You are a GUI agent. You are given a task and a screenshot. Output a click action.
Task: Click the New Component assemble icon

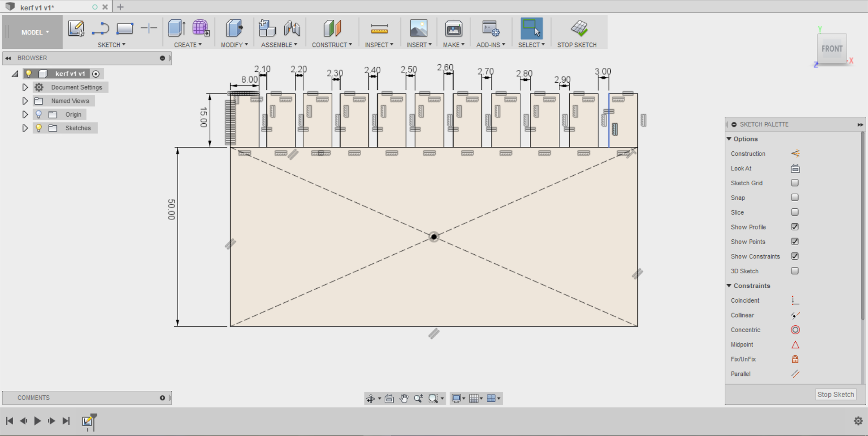tap(267, 28)
